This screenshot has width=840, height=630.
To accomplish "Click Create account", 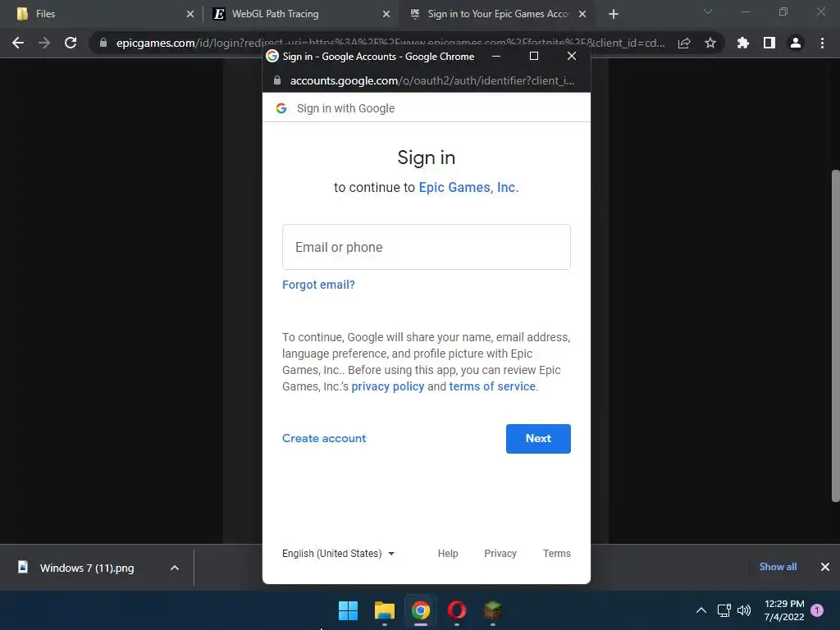I will [x=324, y=438].
